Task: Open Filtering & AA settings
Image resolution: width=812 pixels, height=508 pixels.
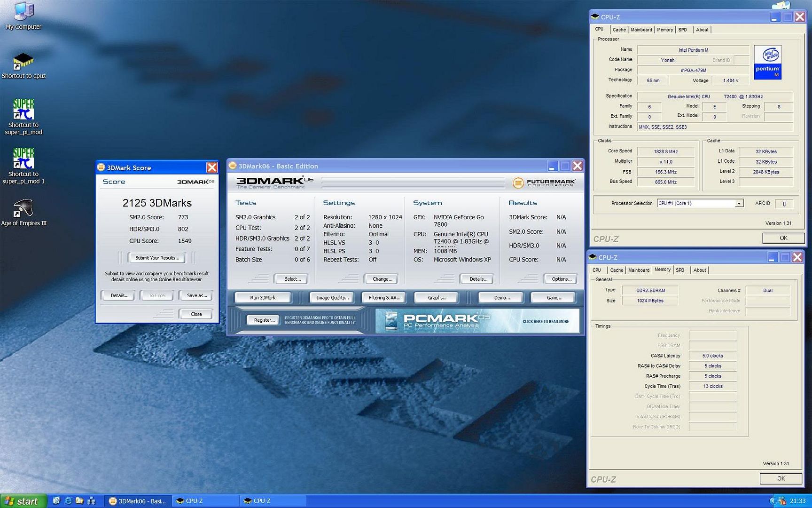Action: pos(384,298)
